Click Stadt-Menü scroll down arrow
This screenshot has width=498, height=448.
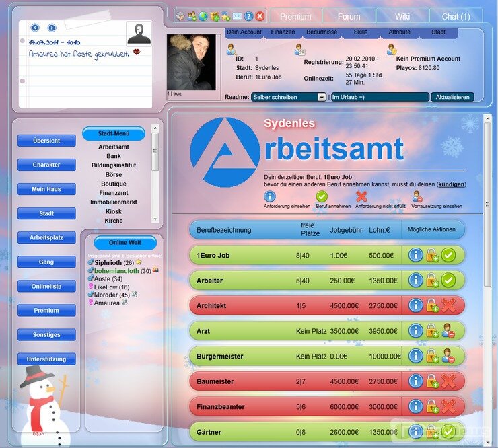pos(155,219)
